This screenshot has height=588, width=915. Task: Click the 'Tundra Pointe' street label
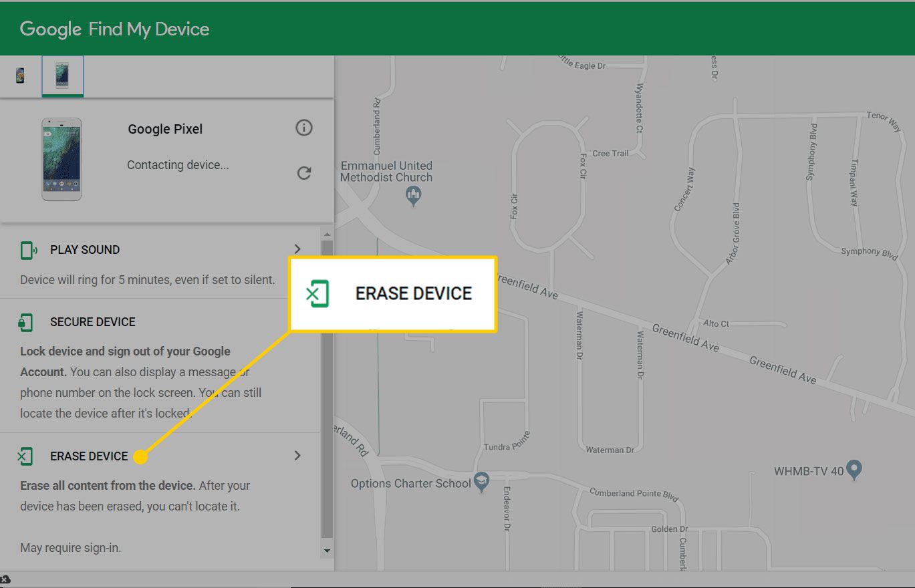507,441
